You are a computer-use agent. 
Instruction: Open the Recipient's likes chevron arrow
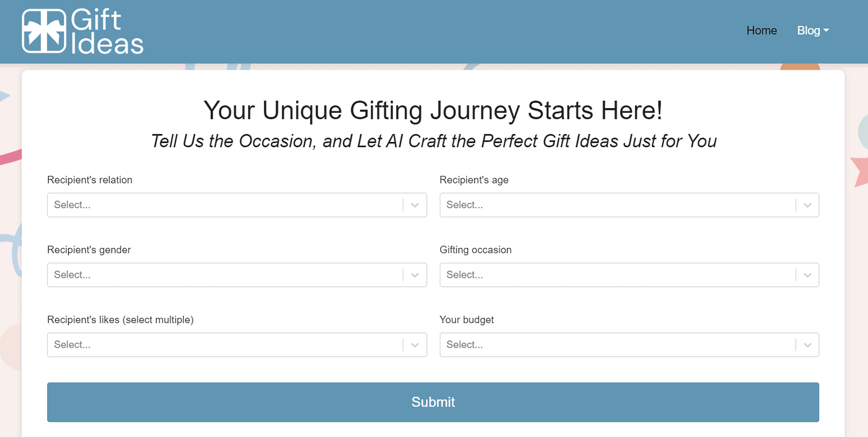tap(415, 345)
